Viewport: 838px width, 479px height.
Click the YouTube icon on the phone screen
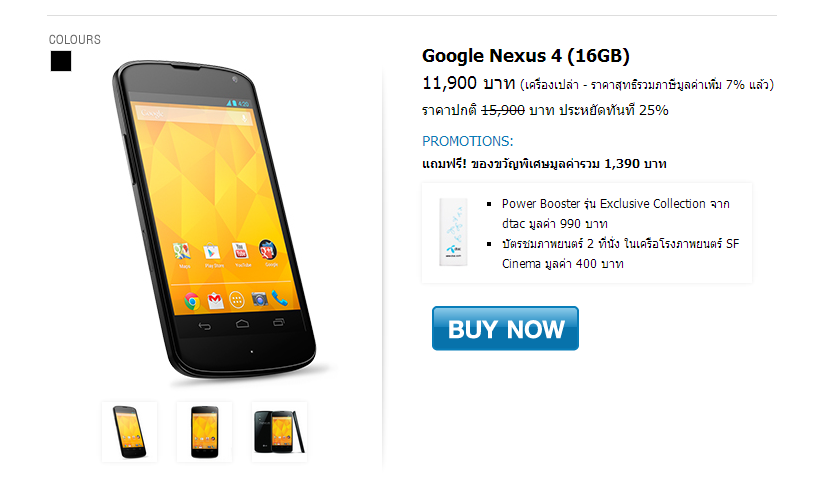click(240, 250)
